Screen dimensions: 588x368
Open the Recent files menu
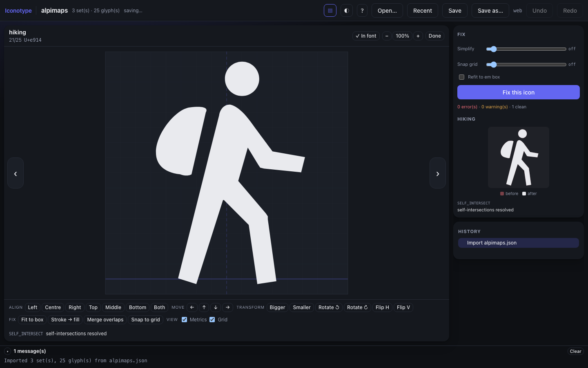pyautogui.click(x=423, y=11)
